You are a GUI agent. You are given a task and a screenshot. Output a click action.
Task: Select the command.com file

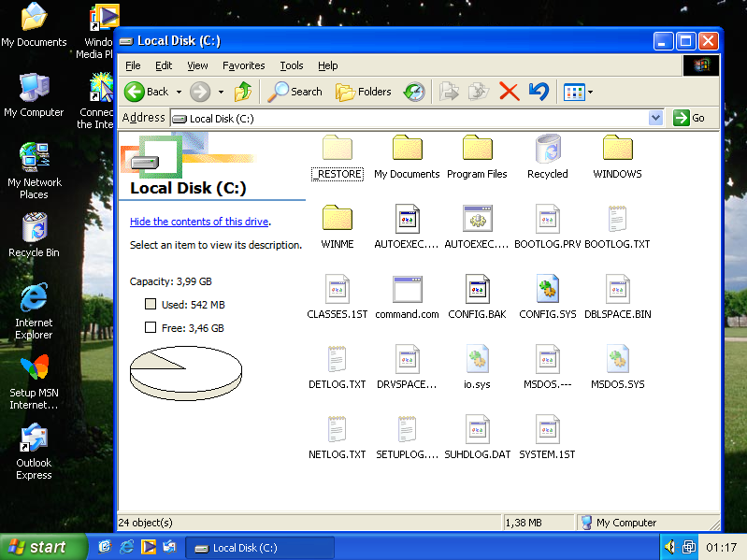click(x=407, y=296)
